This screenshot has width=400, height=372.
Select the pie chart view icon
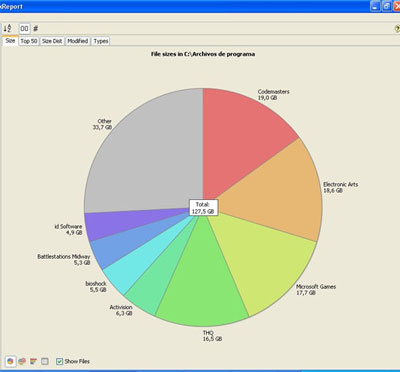(x=10, y=361)
